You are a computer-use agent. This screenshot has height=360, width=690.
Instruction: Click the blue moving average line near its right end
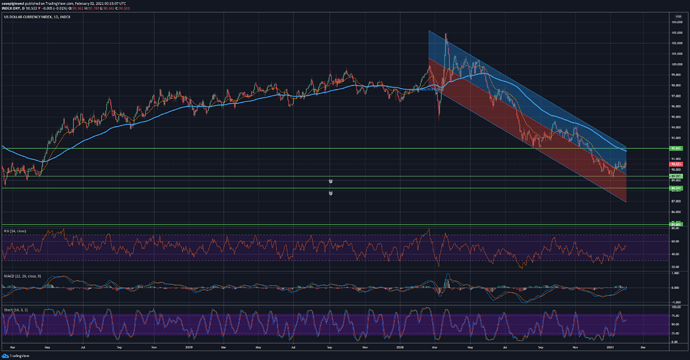(618, 148)
